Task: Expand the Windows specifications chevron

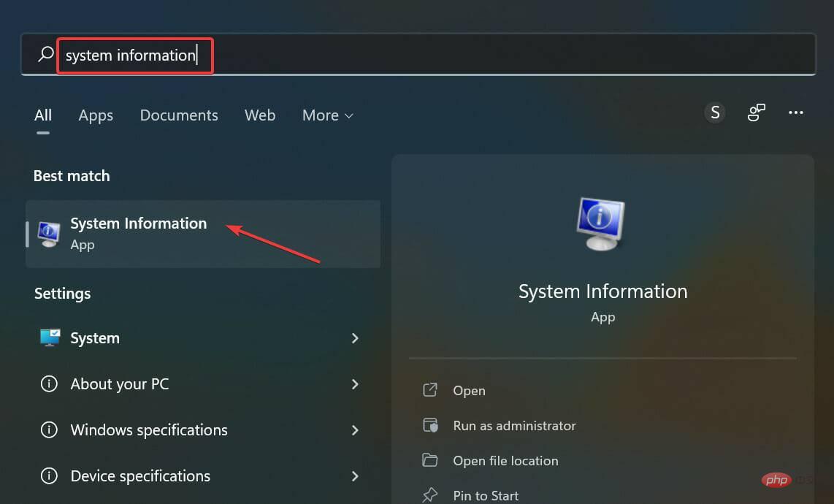Action: [x=355, y=430]
